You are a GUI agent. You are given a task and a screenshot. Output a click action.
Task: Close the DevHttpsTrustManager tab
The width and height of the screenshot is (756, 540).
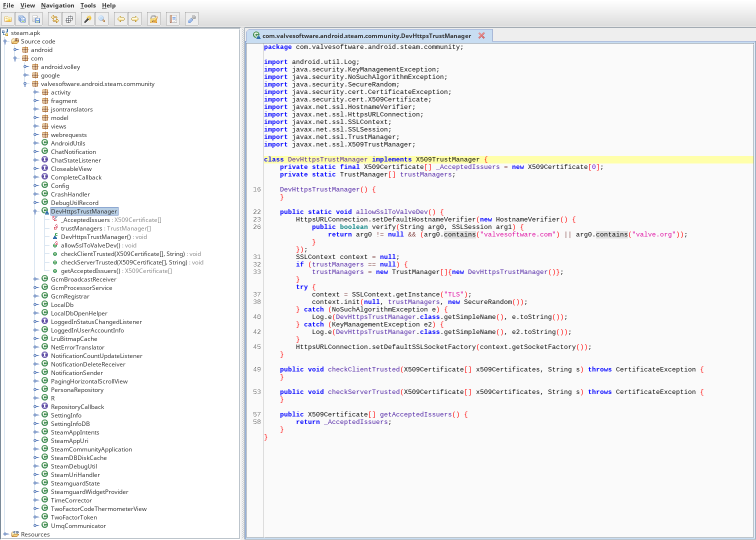[x=481, y=35]
